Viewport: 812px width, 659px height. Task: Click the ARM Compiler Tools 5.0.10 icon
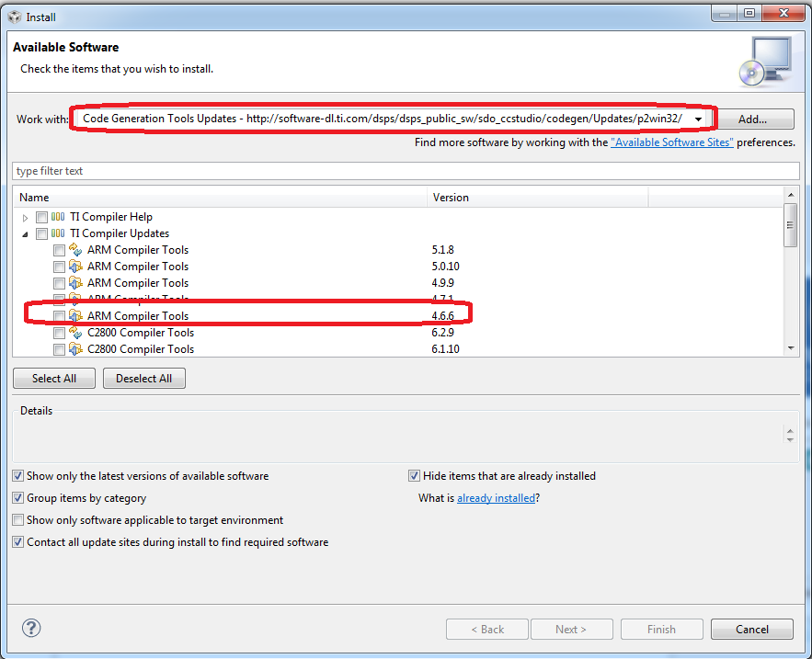(75, 267)
